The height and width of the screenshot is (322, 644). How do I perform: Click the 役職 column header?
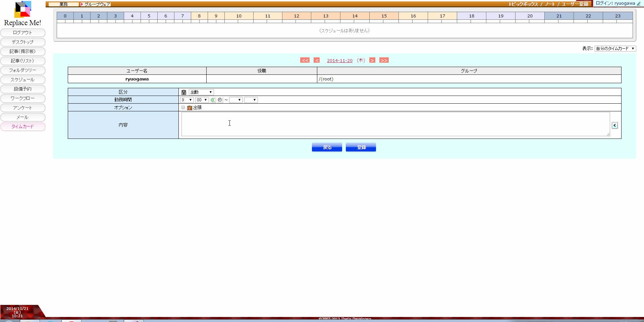(262, 71)
